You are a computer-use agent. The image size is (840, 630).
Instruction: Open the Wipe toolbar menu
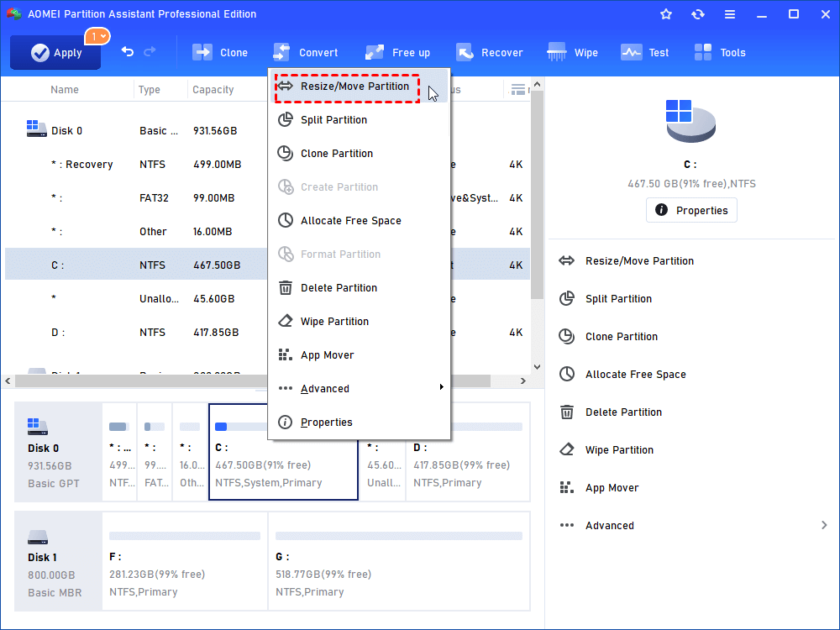click(572, 52)
